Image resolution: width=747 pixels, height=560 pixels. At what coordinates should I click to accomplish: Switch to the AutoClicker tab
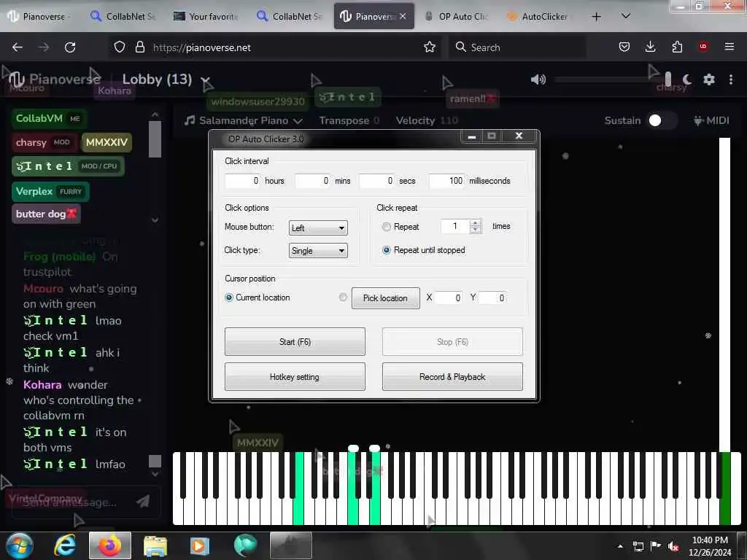539,17
